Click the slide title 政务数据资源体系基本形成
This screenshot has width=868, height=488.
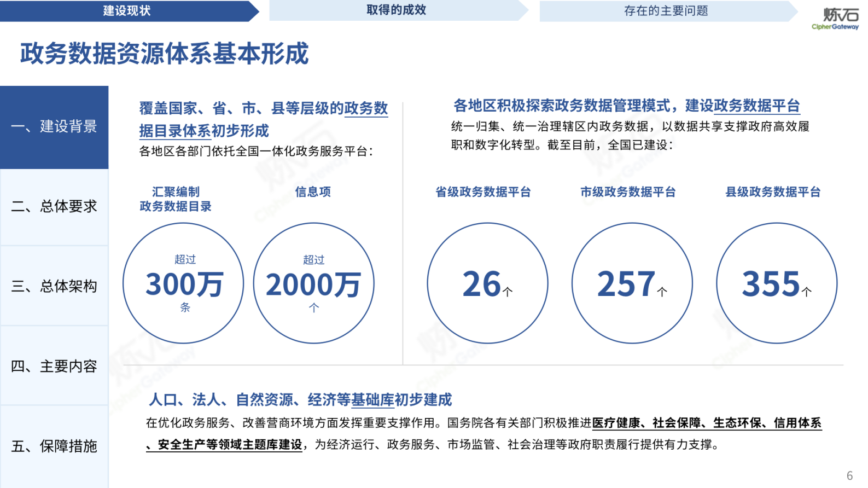(164, 54)
